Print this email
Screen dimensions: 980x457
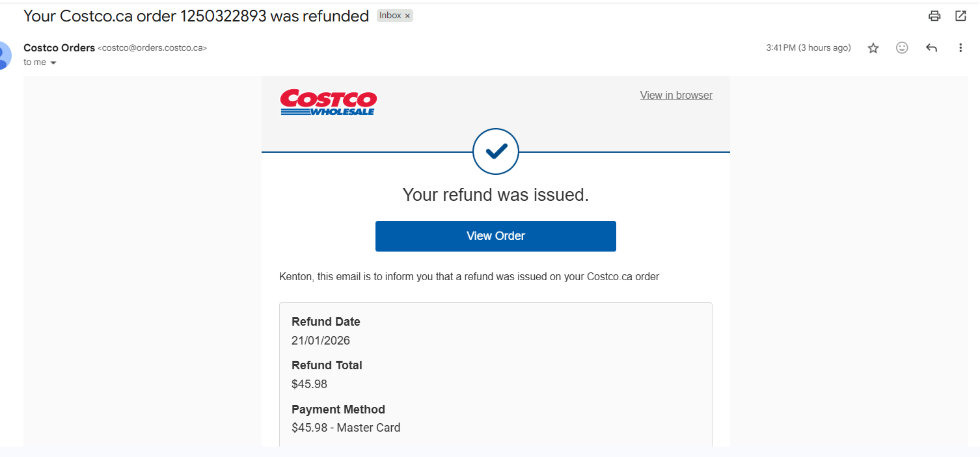(934, 16)
